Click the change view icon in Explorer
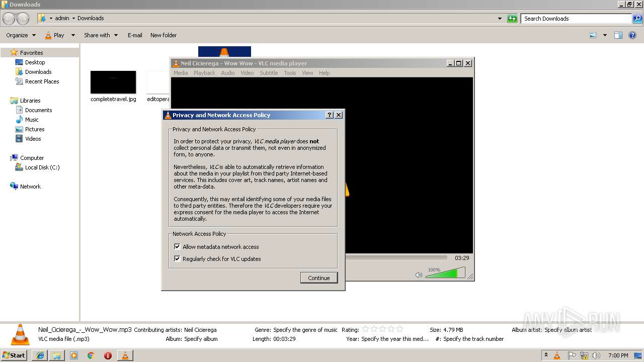Screen dimensions: 644x362 point(593,35)
